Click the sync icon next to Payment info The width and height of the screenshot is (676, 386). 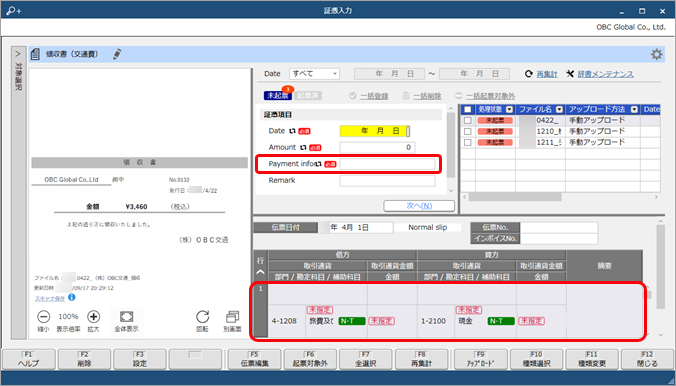click(319, 164)
